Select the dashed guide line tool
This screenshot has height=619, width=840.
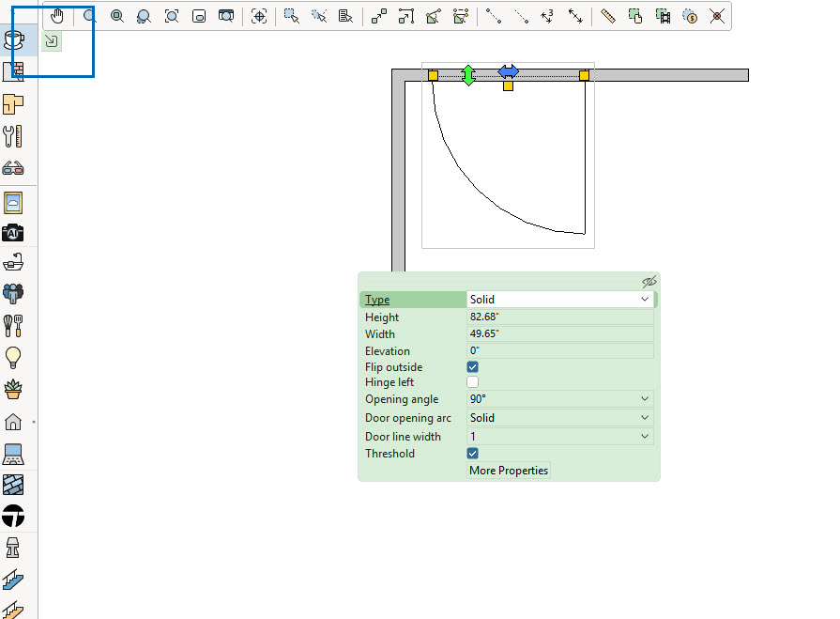[521, 16]
